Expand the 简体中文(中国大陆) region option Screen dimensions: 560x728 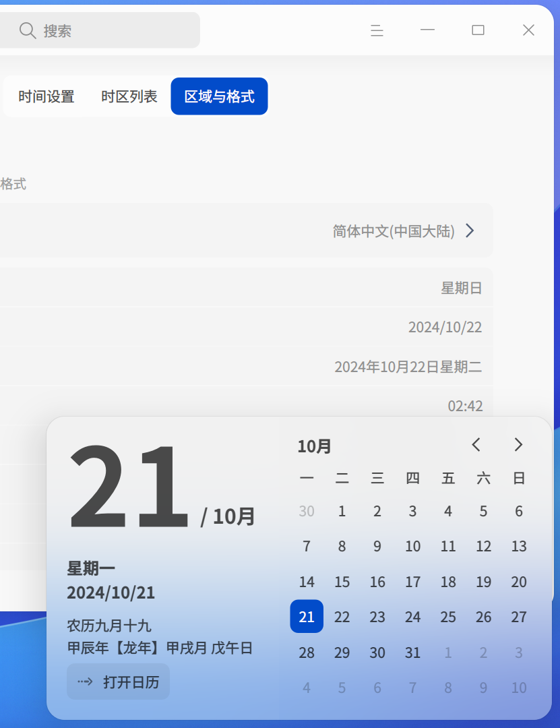point(404,231)
